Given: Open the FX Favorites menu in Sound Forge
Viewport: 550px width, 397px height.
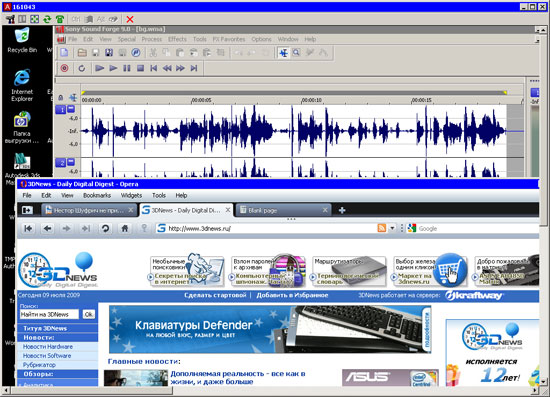Looking at the screenshot, I should (229, 39).
